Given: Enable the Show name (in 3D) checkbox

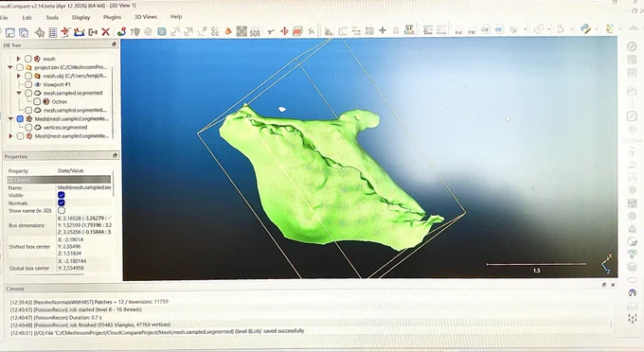Looking at the screenshot, I should point(62,210).
